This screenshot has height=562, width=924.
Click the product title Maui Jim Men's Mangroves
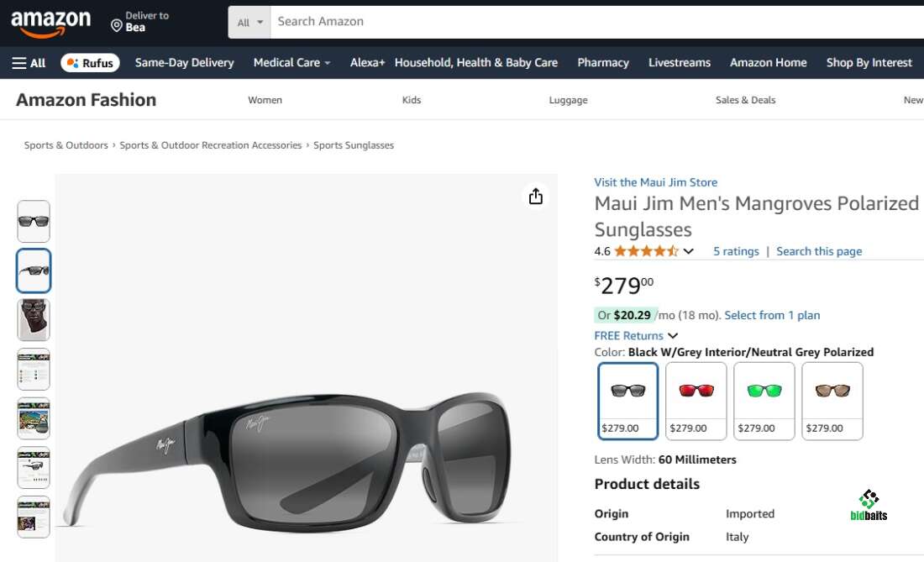(757, 216)
